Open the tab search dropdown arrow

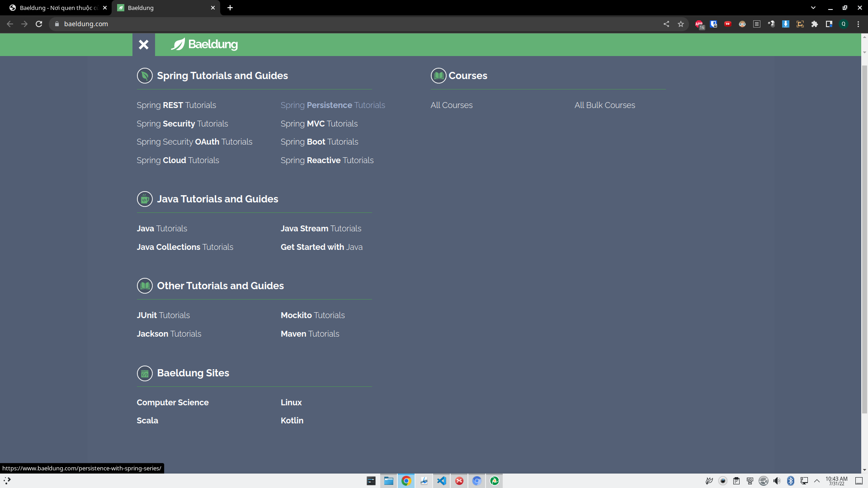pos(813,8)
